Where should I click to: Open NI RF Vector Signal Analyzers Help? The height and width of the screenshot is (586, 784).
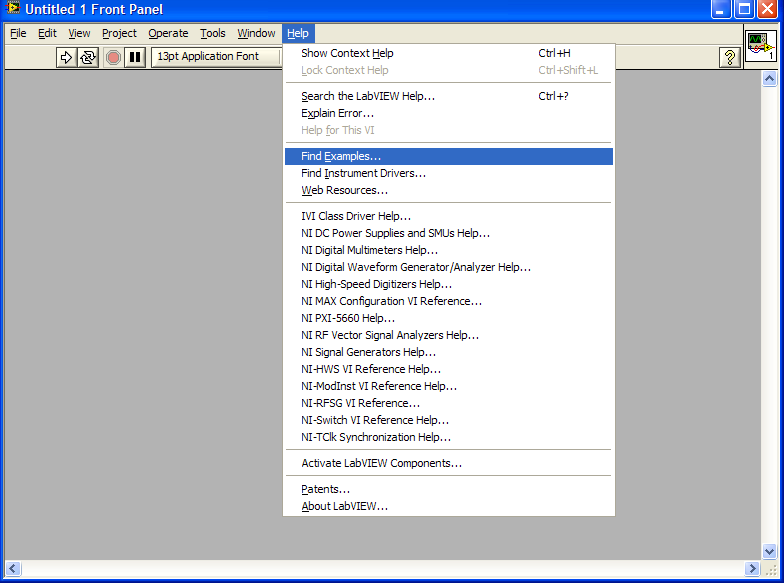pyautogui.click(x=448, y=335)
